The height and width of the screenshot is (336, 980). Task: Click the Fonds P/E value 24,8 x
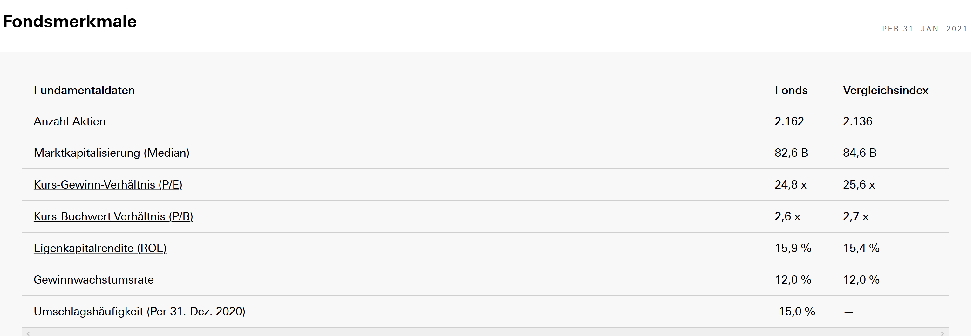791,185
